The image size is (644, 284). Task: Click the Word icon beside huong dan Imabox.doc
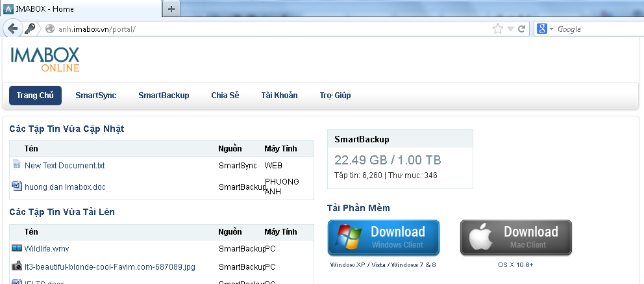[17, 187]
